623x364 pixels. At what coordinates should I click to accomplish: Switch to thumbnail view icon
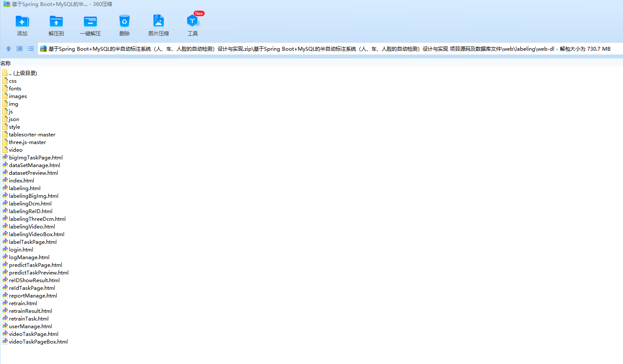click(x=20, y=49)
